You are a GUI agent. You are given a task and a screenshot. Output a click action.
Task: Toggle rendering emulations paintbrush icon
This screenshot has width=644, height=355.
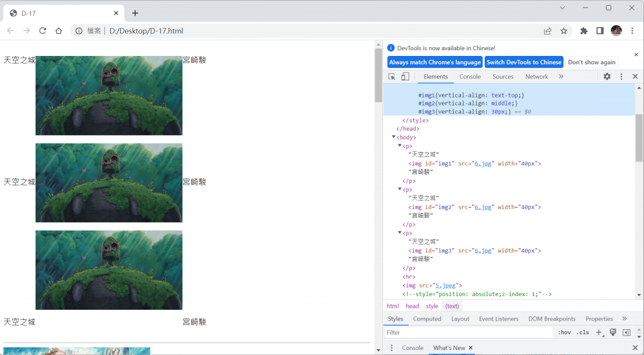[x=613, y=332]
